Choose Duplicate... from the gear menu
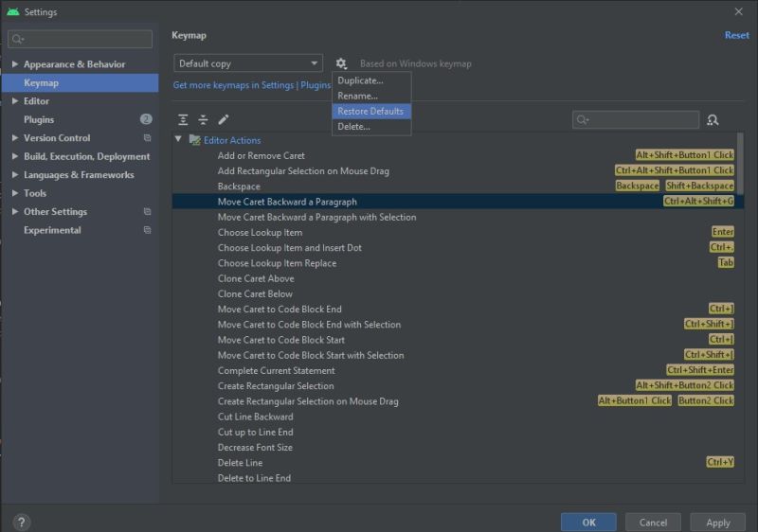This screenshot has width=758, height=532. 371,80
